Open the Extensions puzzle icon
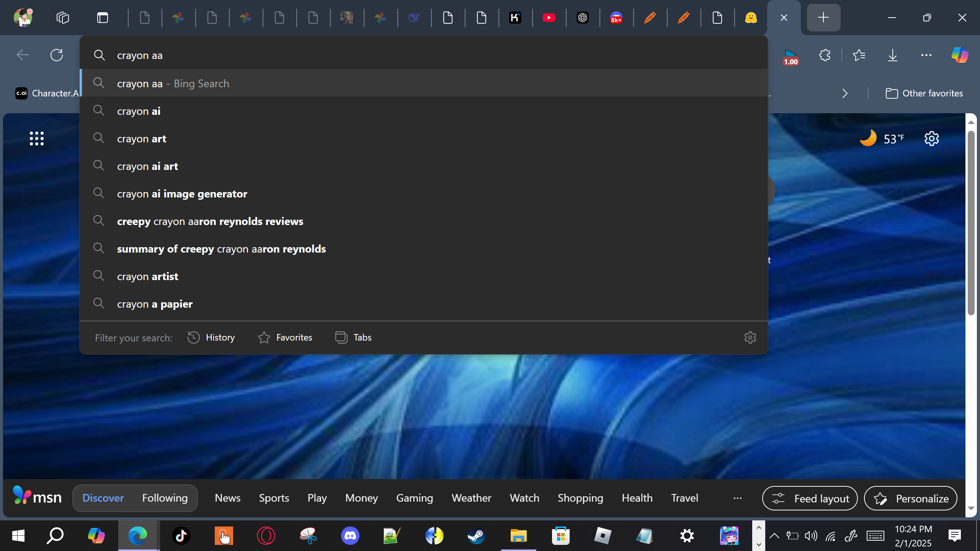 (825, 55)
